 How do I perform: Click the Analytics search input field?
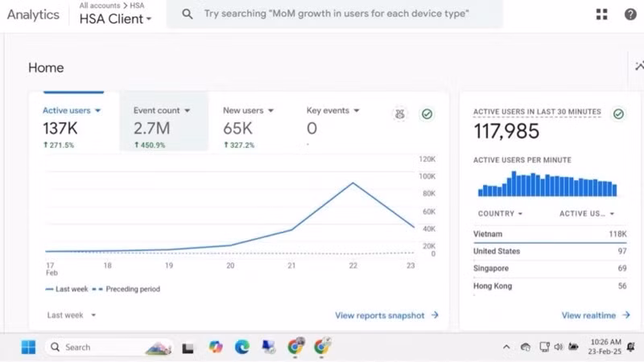tap(338, 14)
